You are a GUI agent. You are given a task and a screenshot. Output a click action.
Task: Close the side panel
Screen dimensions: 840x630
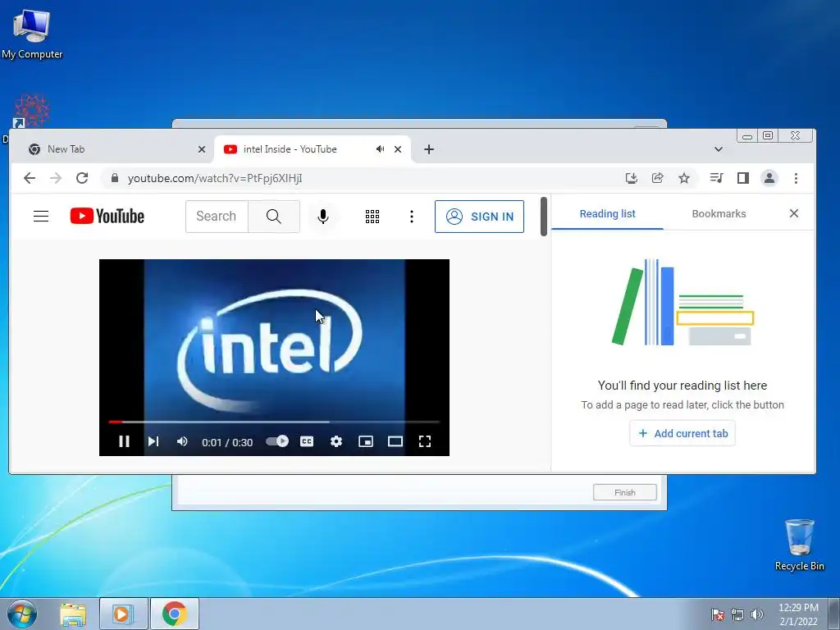click(x=794, y=213)
